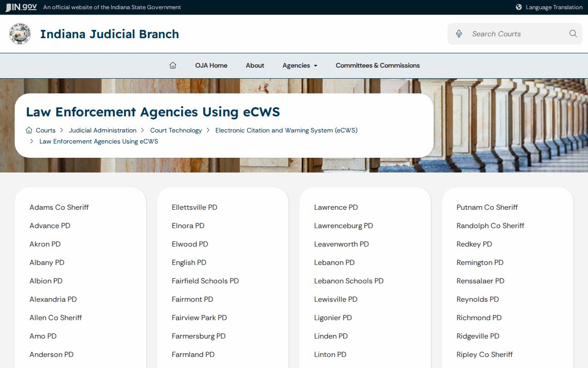Go to Judicial Administration breadcrumb link

click(102, 130)
